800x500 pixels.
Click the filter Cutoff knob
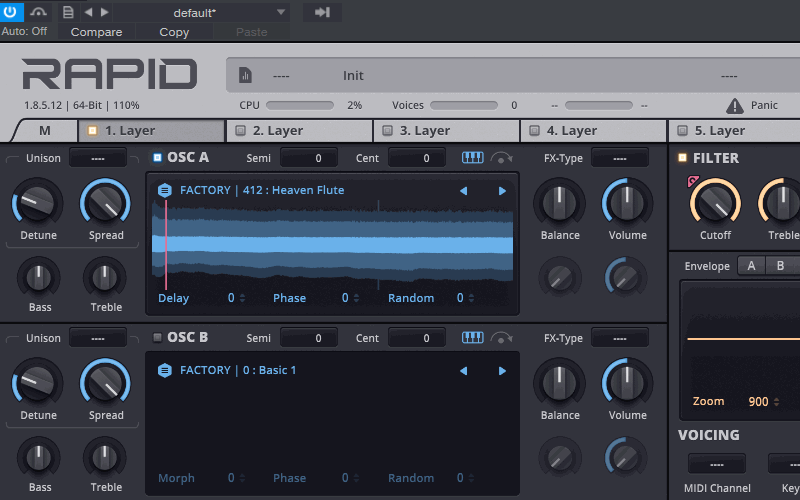[715, 203]
